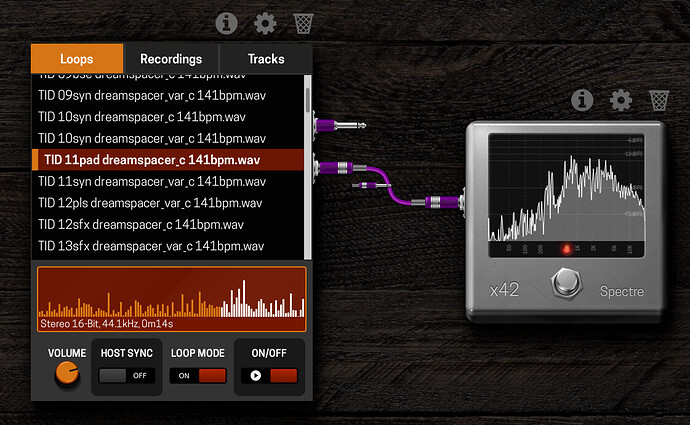Click the loop list scrollbar thumb
This screenshot has height=425, width=690.
tap(308, 100)
